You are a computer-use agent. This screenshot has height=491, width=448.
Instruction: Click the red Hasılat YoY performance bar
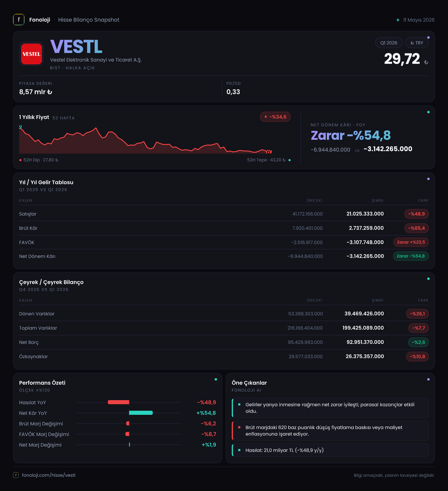click(119, 402)
